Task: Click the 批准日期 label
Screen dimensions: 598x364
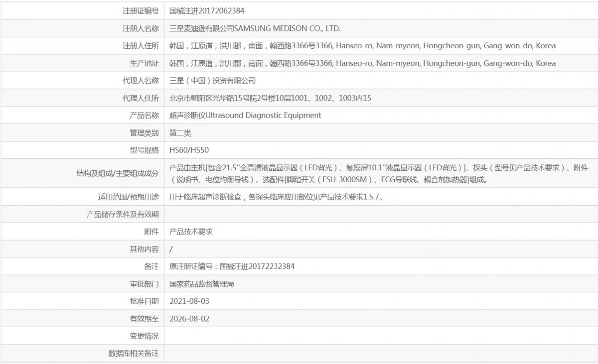Action: click(144, 301)
